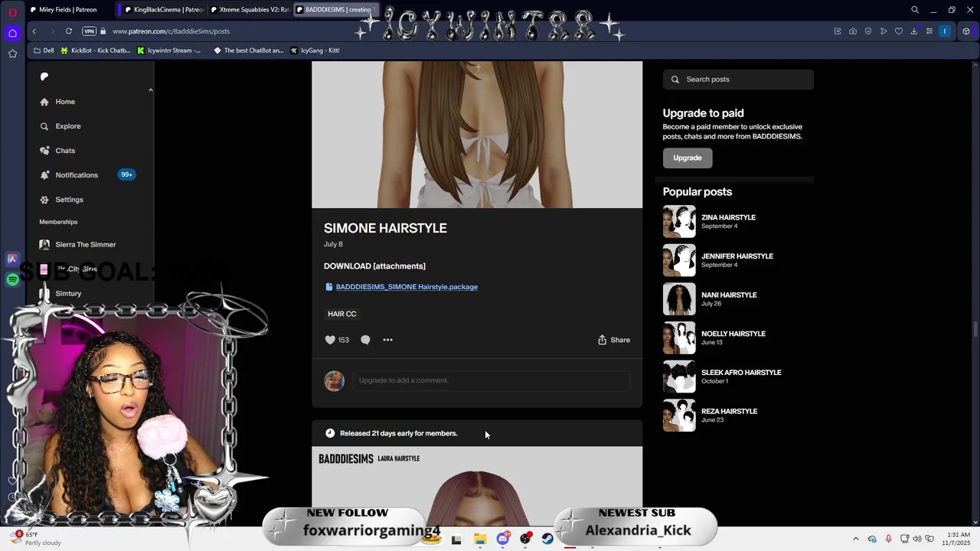Open weather widget 65°F Partly cloudy
The height and width of the screenshot is (551, 980).
coord(34,539)
